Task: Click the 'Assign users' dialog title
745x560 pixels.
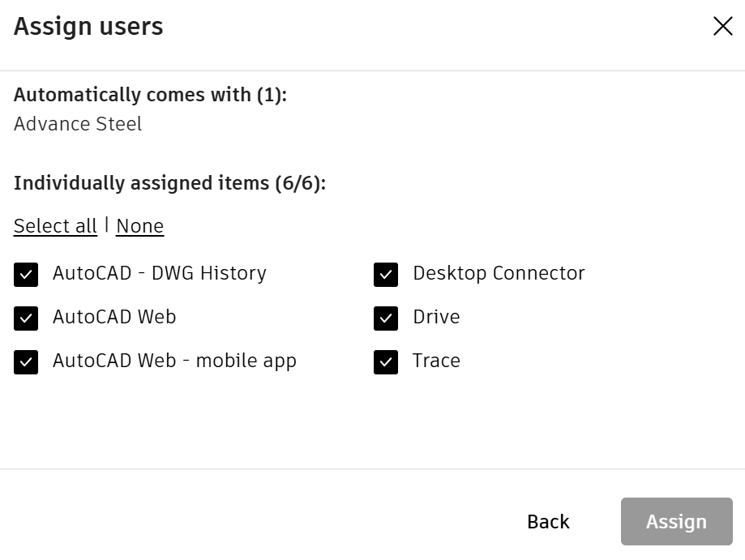Action: [x=88, y=27]
